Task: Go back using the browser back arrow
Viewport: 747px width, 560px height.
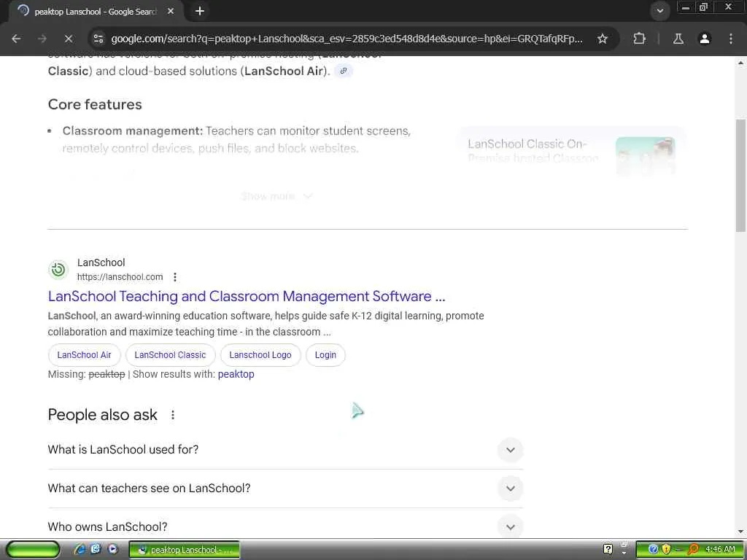Action: (16, 39)
